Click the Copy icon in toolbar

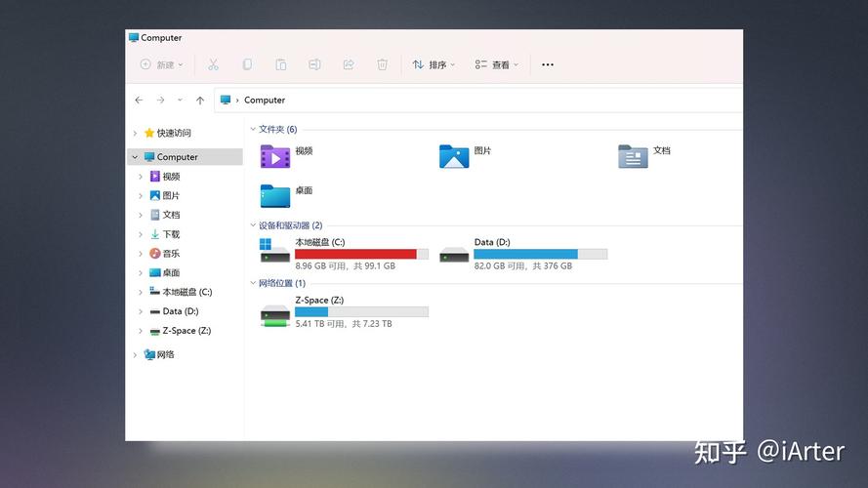pyautogui.click(x=247, y=64)
